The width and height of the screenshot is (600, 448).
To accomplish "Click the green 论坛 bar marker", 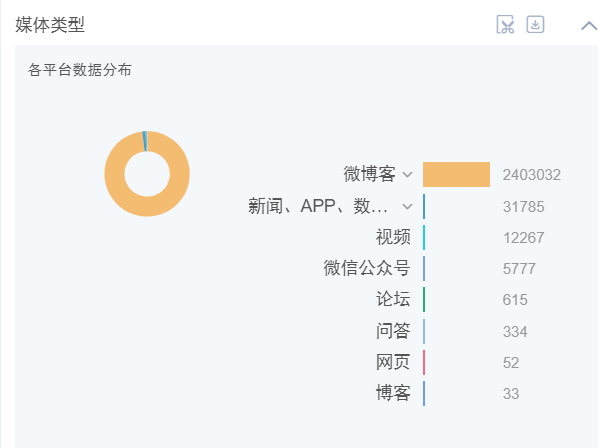I will pos(424,300).
